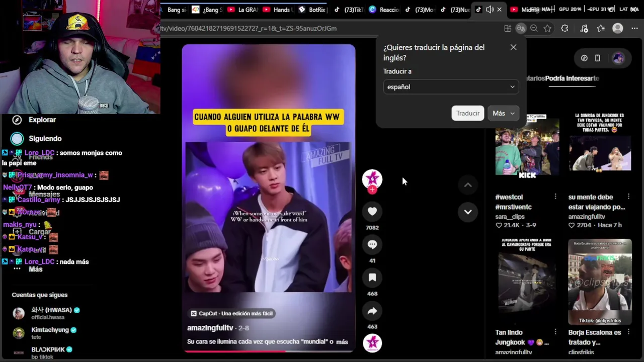Click the zoom magnifier in address bar
The image size is (644, 362).
[x=534, y=29]
